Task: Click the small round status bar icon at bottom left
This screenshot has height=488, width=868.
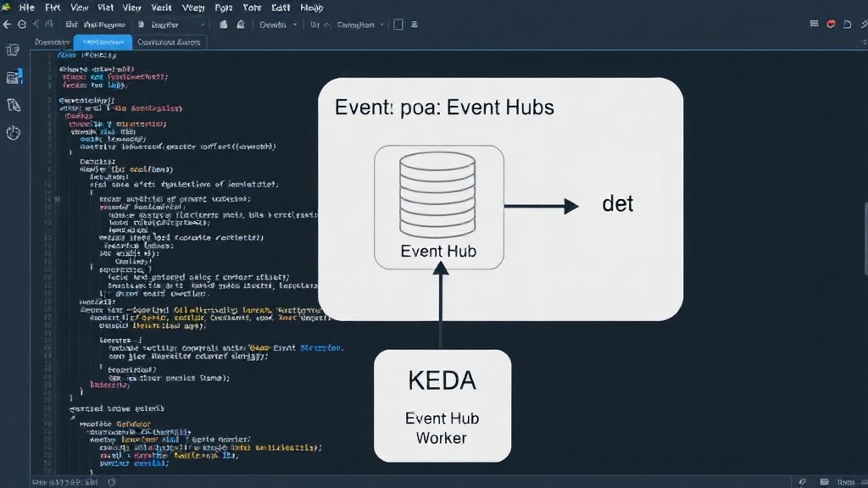Action: (112, 482)
